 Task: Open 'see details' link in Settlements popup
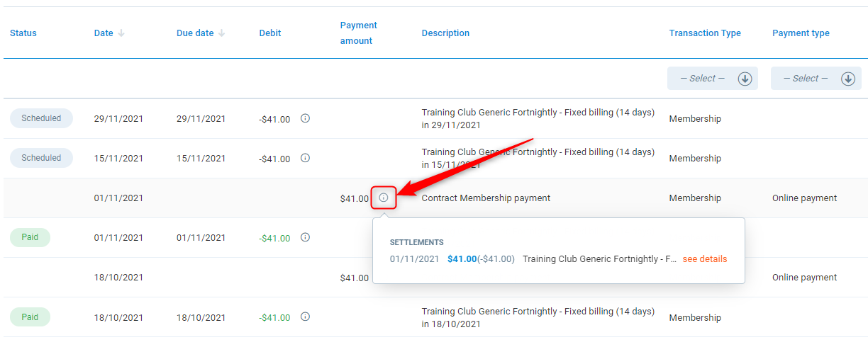(704, 259)
